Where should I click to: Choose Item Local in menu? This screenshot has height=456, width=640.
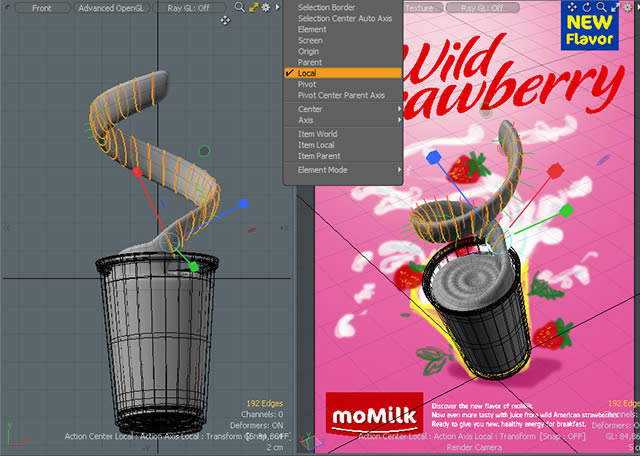point(343,145)
